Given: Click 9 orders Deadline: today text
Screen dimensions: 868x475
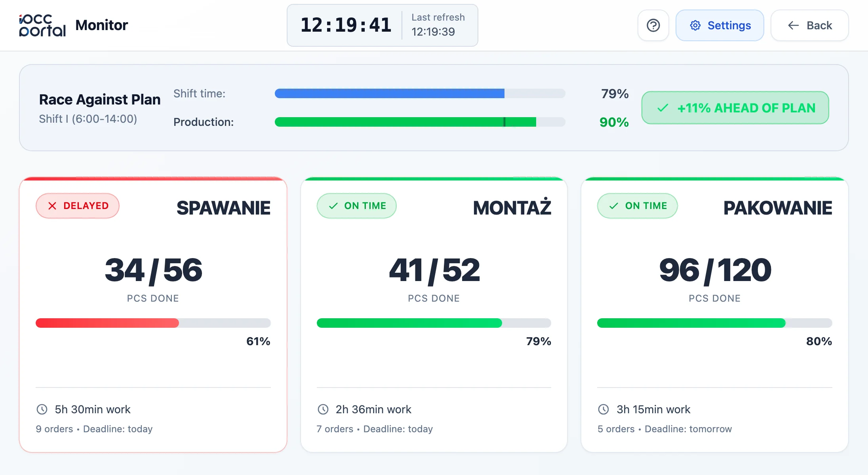Looking at the screenshot, I should pos(94,429).
